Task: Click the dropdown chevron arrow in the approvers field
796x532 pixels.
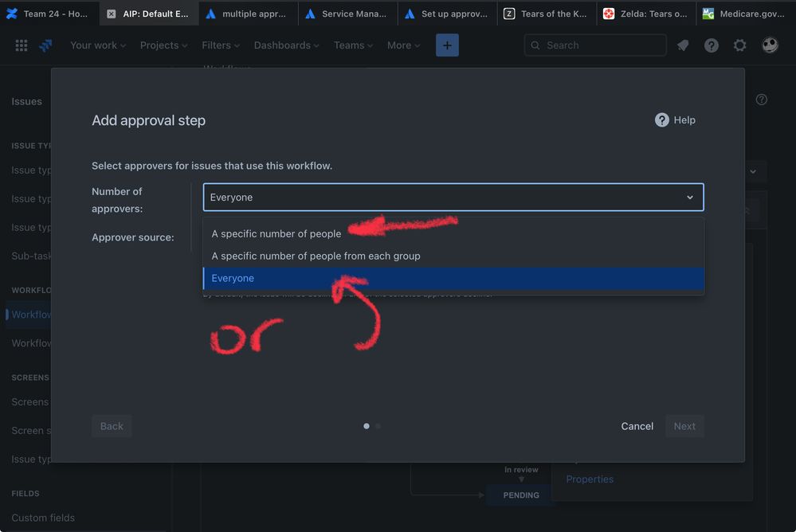Action: pos(690,198)
